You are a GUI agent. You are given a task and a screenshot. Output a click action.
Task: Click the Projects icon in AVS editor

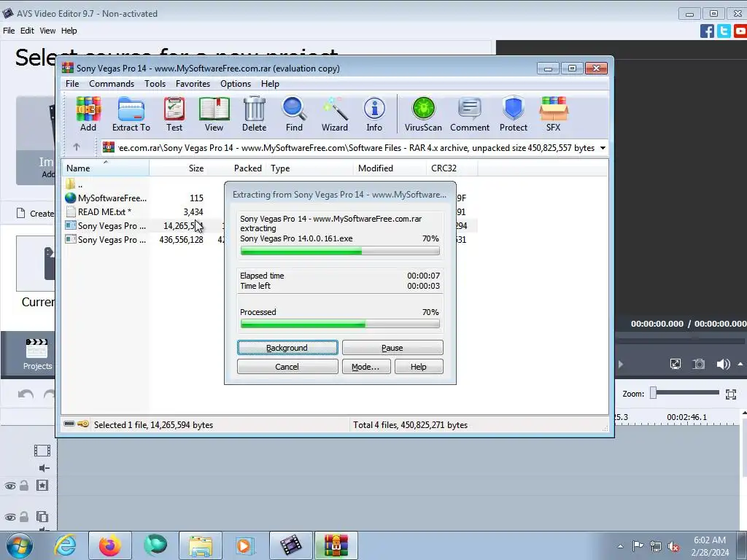point(37,354)
